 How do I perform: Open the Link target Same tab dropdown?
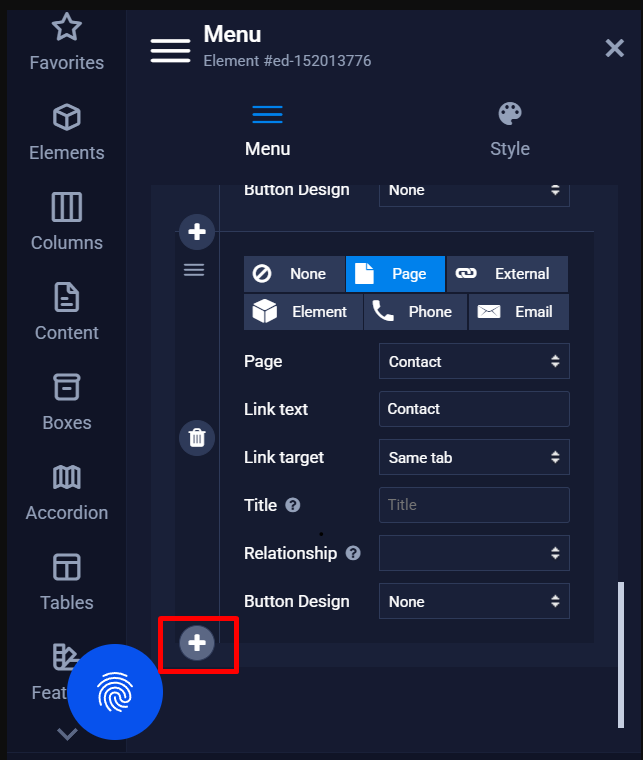coord(474,457)
